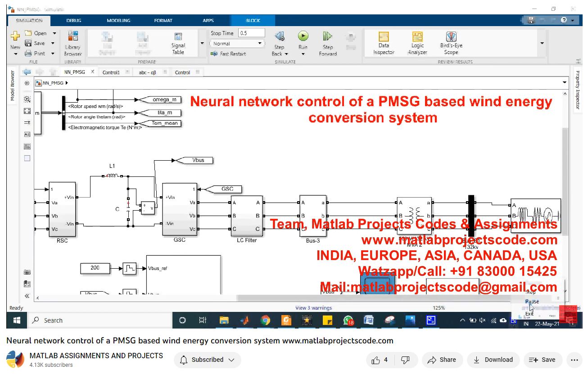This screenshot has height=374, width=588.
Task: Click the Stop Time input field
Action: [x=251, y=33]
